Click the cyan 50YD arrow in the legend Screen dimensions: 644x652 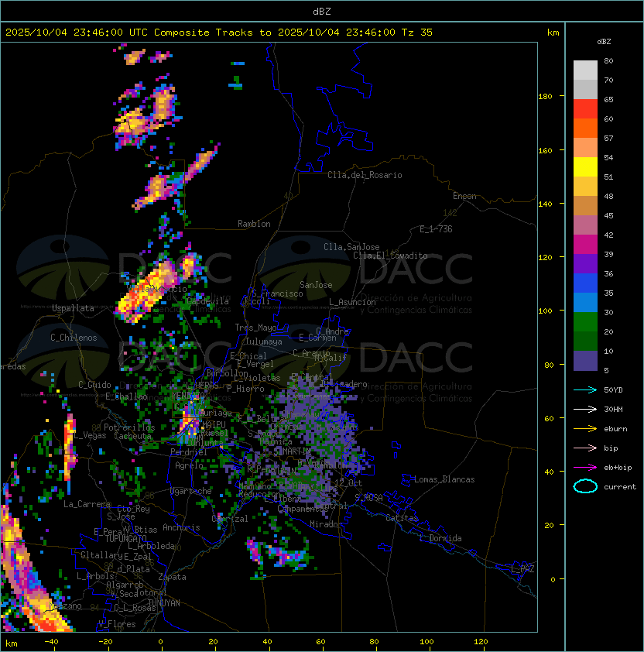point(585,389)
